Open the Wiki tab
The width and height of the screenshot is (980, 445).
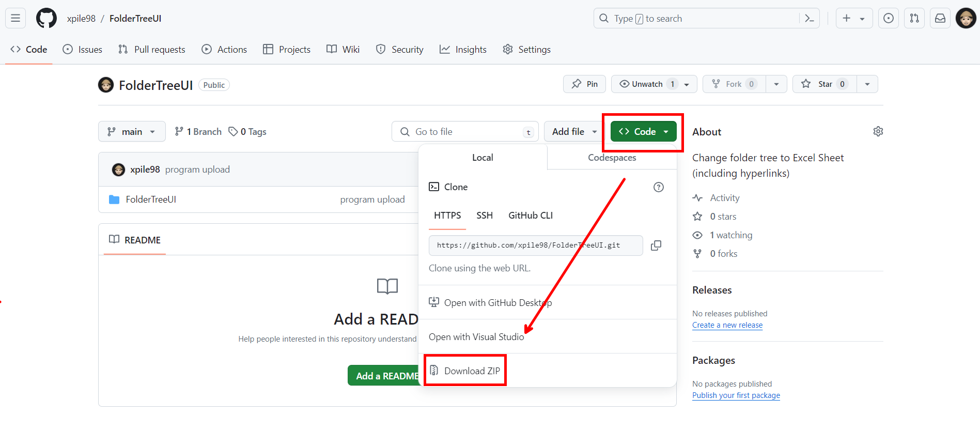click(x=343, y=50)
